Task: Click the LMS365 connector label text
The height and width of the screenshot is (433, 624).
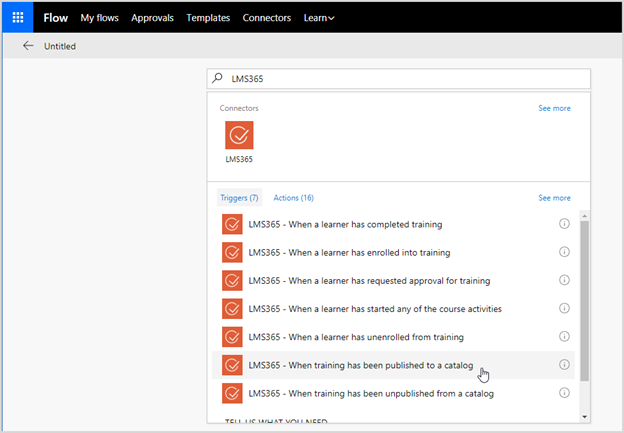Action: (x=239, y=159)
